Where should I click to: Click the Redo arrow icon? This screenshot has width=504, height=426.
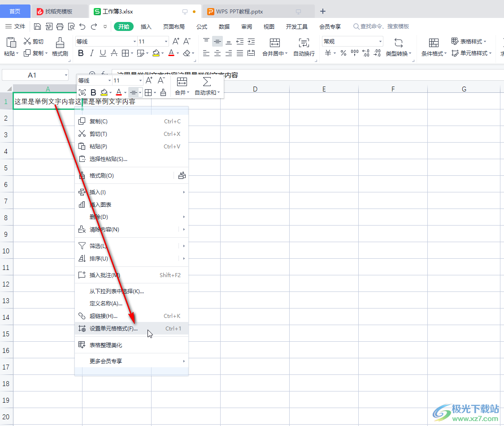94,27
